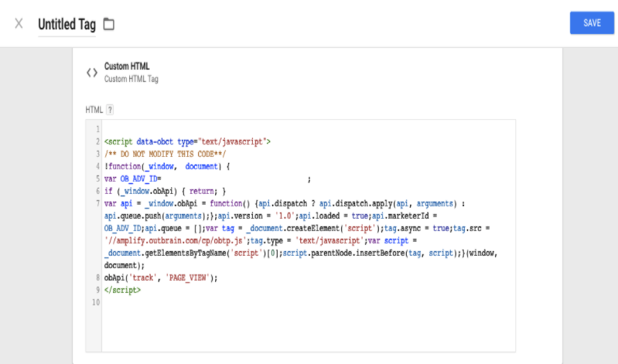Click the Untitled Tag name field
Image resolution: width=618 pixels, height=364 pixels.
pyautogui.click(x=67, y=24)
